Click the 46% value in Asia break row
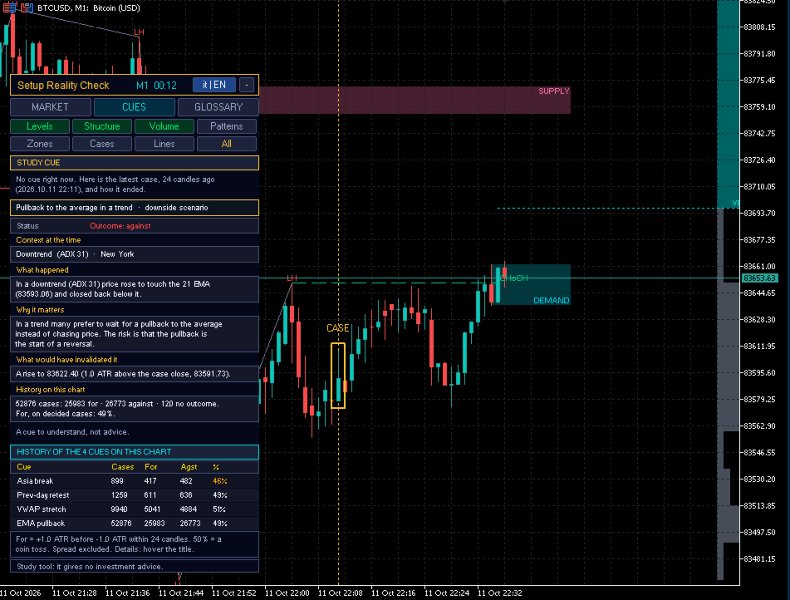 click(x=220, y=481)
